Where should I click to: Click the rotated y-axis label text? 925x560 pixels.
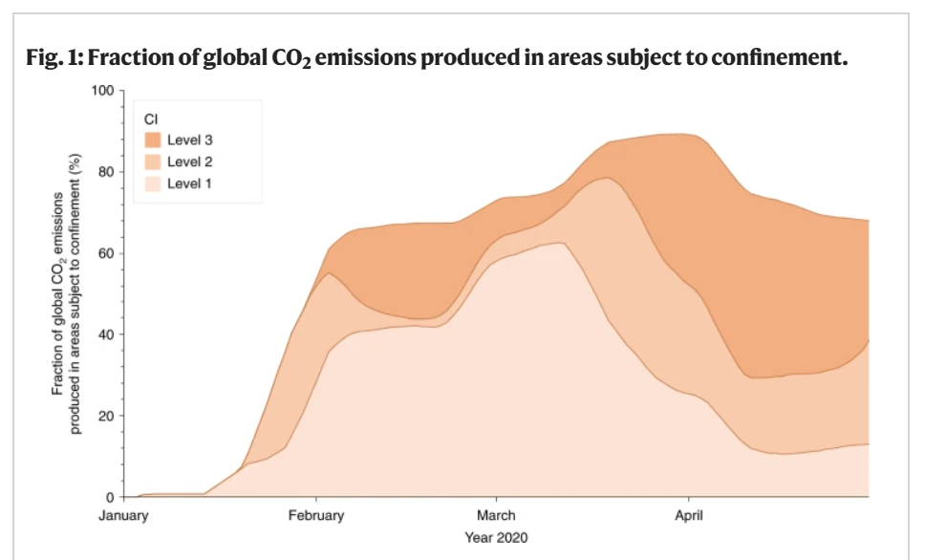point(67,294)
